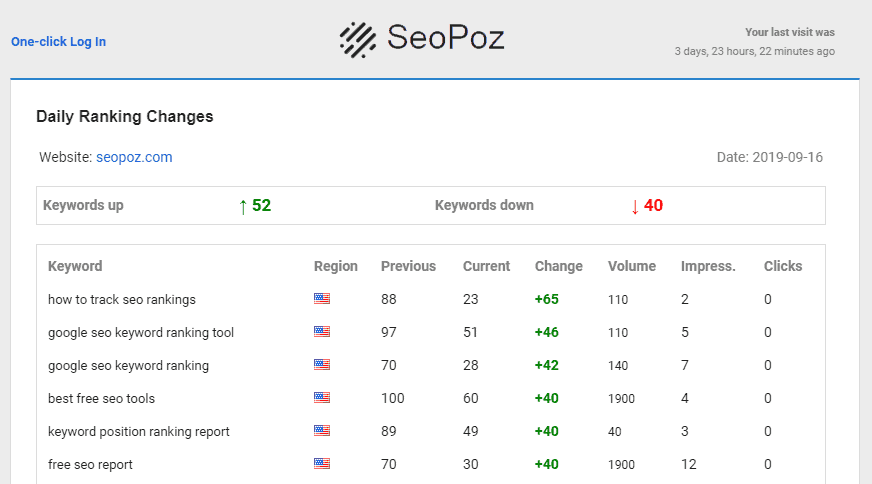Screen dimensions: 872x484
Task: Select the Impress. column header
Action: pos(708,266)
